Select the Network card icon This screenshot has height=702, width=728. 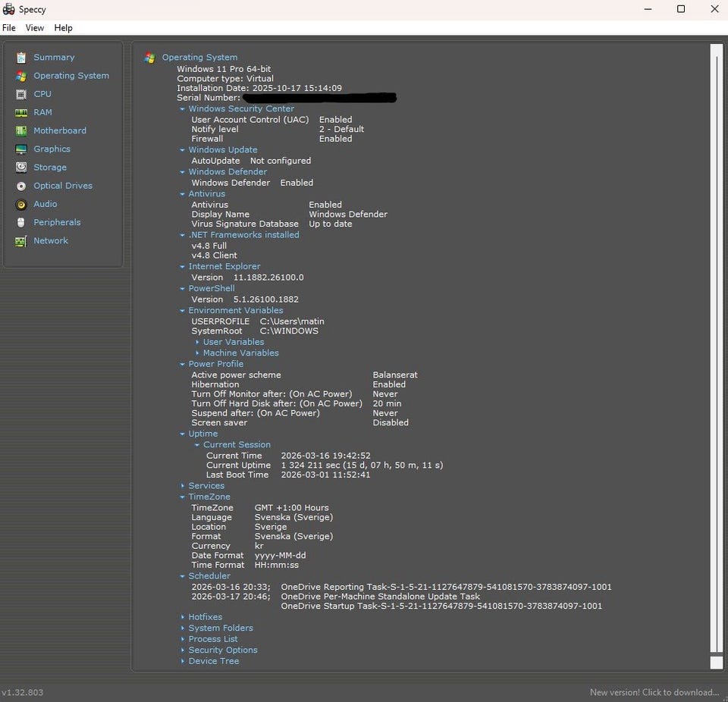click(20, 241)
